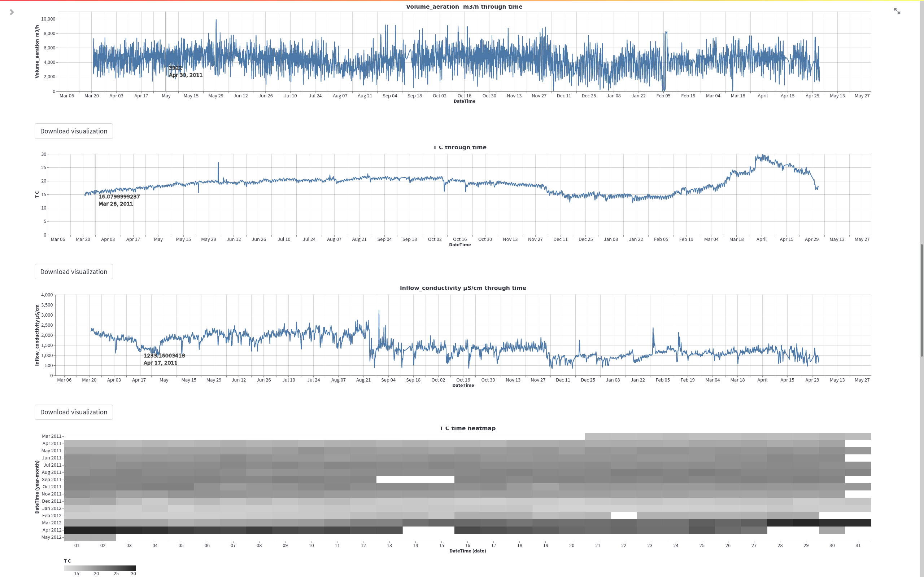Click the T C grayscale legend gradient
The height and width of the screenshot is (577, 924).
(x=100, y=568)
